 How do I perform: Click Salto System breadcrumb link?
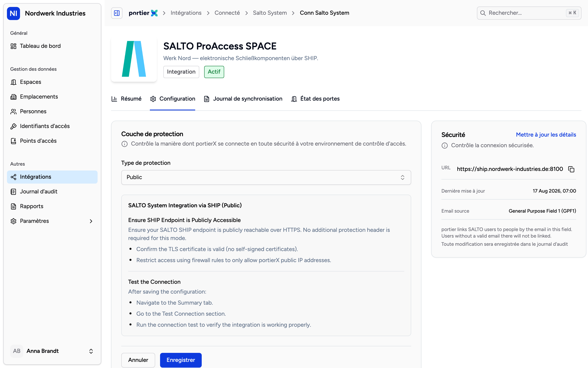tap(270, 13)
